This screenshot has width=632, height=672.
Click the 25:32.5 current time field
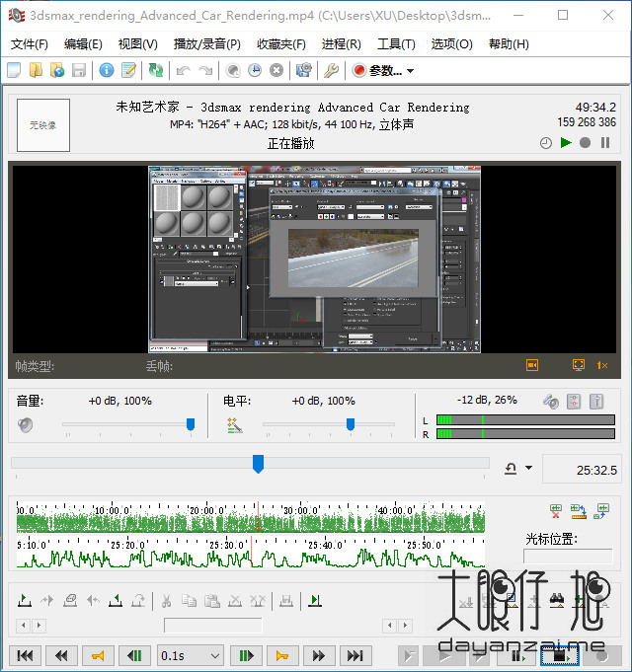582,470
